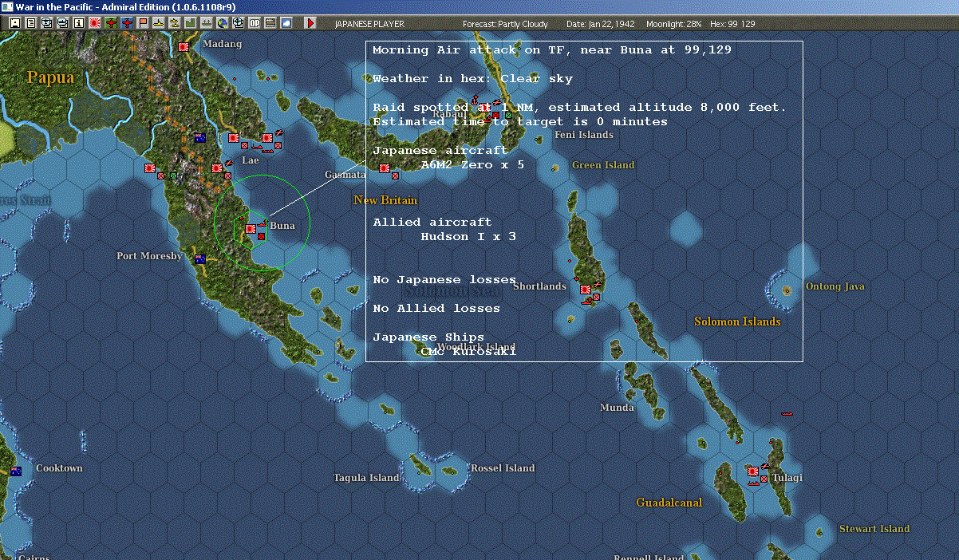Click the blue Earth globe toolbar icon
This screenshot has height=560, width=959.
223,24
